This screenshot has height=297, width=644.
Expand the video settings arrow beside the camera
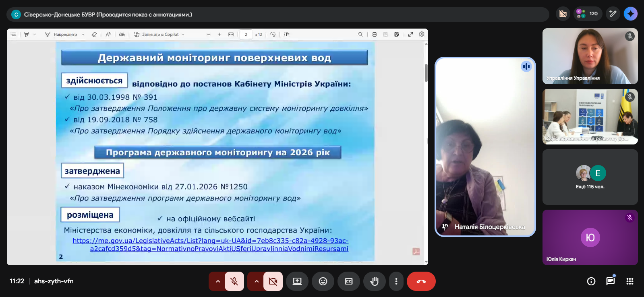(x=257, y=281)
